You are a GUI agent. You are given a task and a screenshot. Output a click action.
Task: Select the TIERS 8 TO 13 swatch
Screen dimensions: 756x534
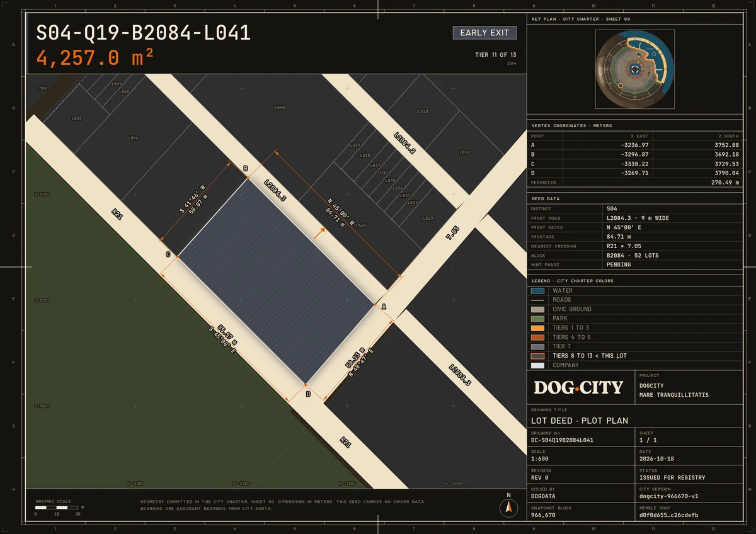point(537,356)
